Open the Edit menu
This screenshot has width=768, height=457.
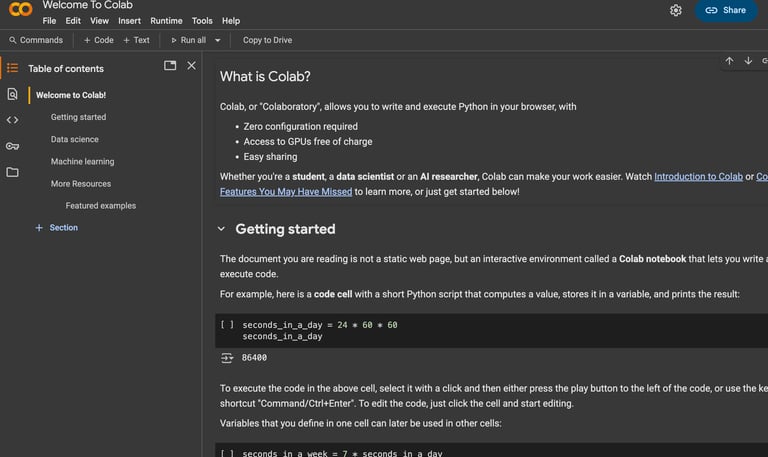coord(73,21)
